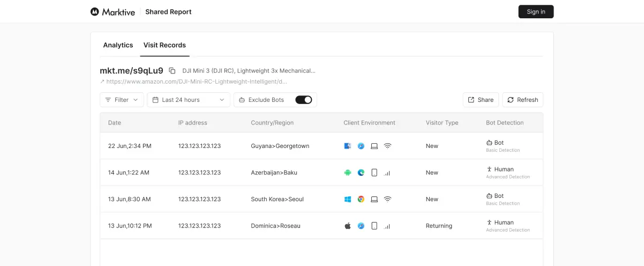Click Azerbaijan>Baku location cell

274,173
